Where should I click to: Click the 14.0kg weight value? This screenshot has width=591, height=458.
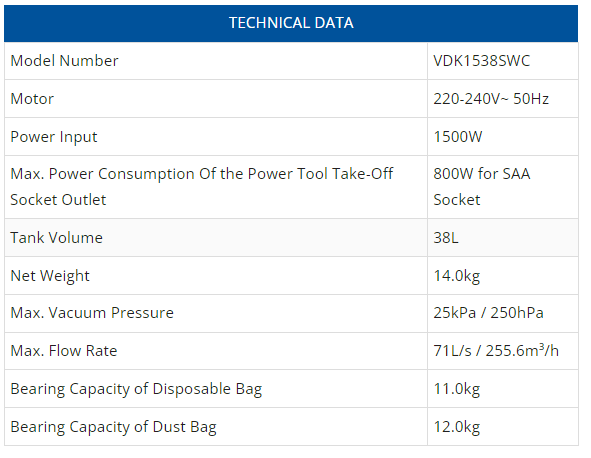pyautogui.click(x=456, y=276)
